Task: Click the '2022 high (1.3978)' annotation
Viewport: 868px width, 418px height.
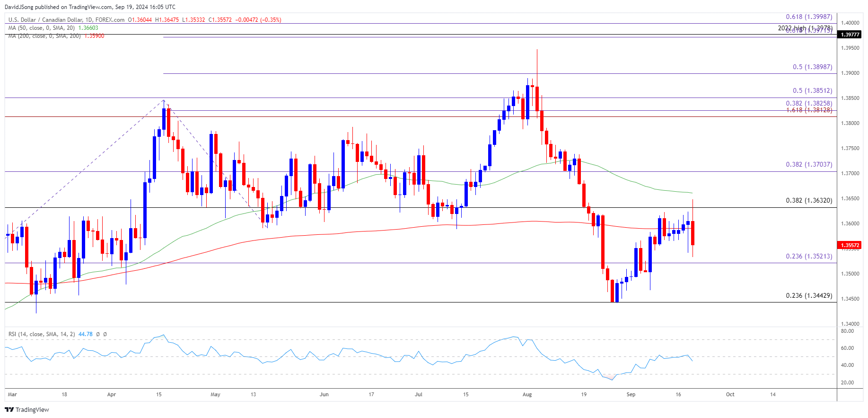Action: 805,28
